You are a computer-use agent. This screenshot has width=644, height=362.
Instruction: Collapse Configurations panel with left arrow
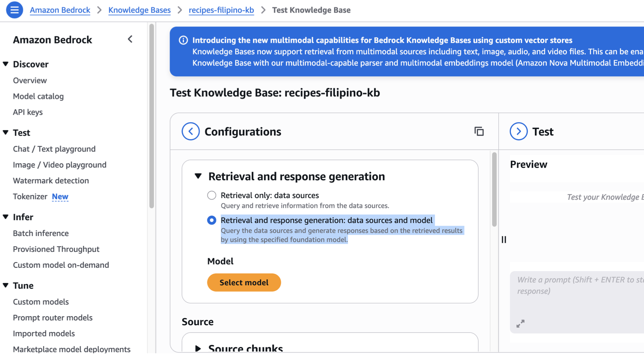click(191, 131)
